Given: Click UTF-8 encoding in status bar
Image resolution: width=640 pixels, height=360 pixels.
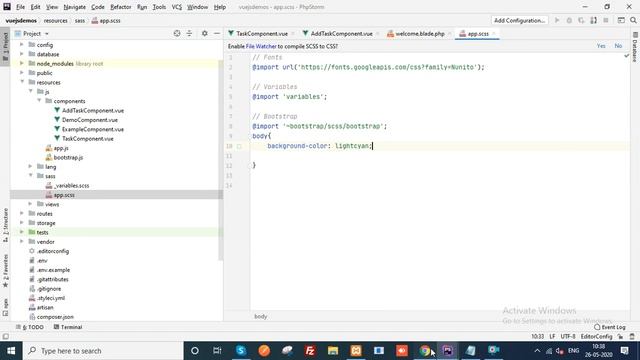Looking at the screenshot, I should [568, 337].
